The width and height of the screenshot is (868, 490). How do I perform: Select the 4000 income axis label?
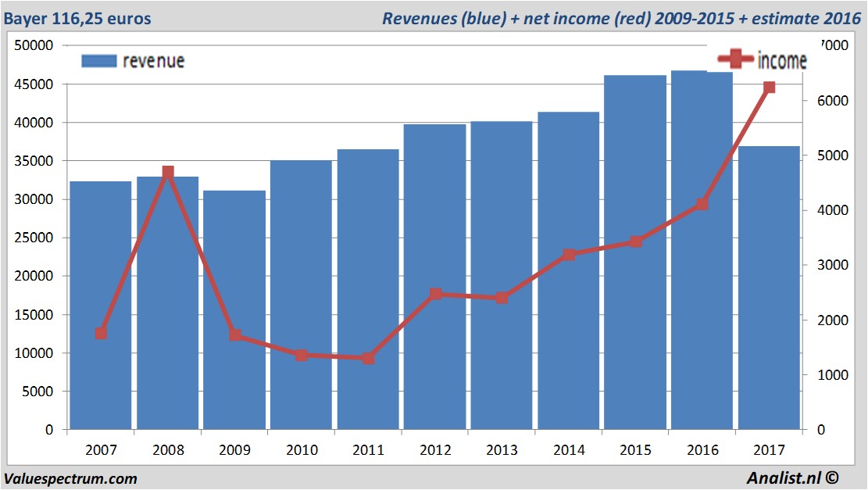833,210
